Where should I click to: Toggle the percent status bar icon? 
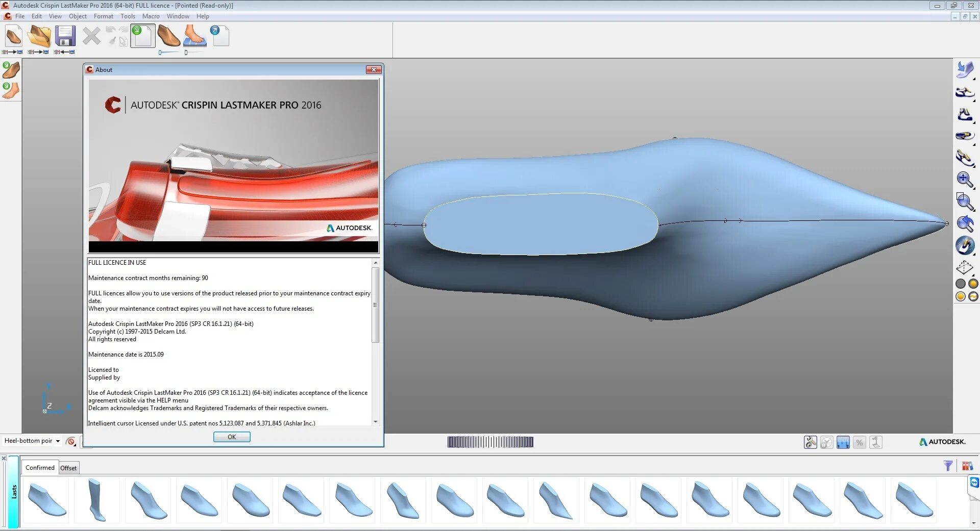click(x=860, y=442)
